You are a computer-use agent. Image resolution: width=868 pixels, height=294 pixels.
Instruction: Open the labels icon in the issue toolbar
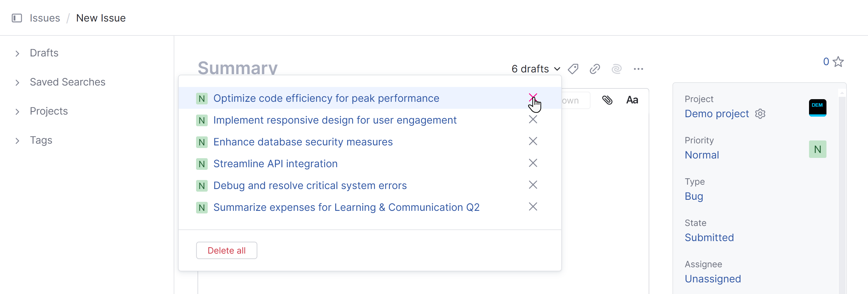point(573,69)
